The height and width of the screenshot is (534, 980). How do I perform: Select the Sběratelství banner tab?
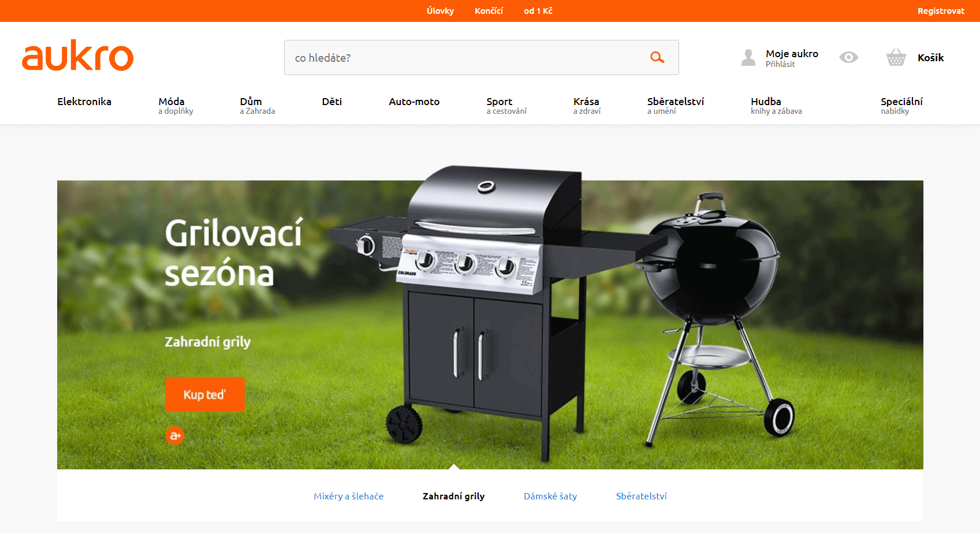[x=641, y=496]
